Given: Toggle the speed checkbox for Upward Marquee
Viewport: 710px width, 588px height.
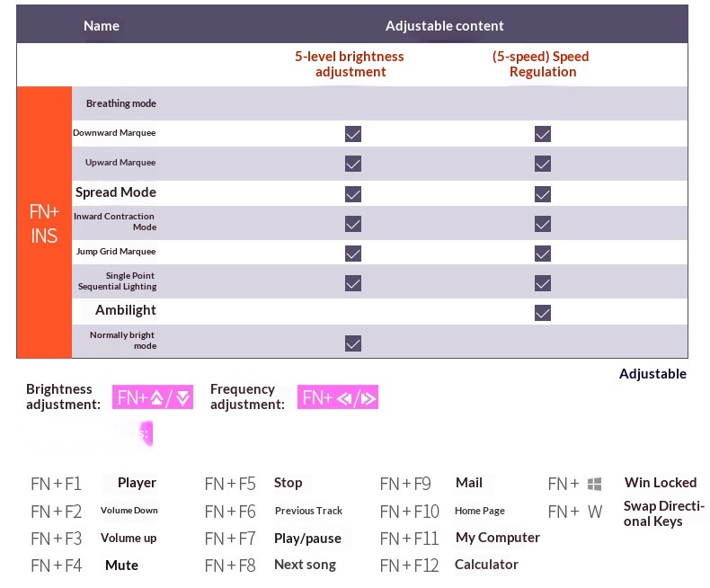Looking at the screenshot, I should click(x=542, y=164).
